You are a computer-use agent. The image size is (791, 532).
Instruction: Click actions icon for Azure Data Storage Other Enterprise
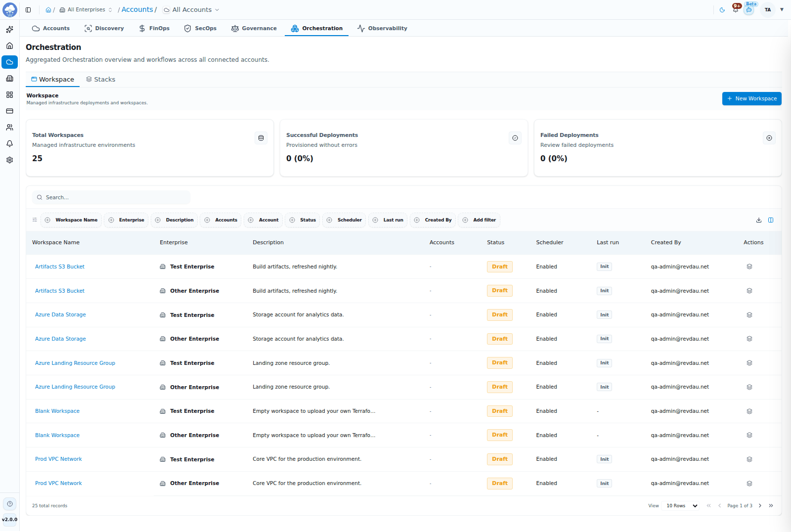click(749, 339)
